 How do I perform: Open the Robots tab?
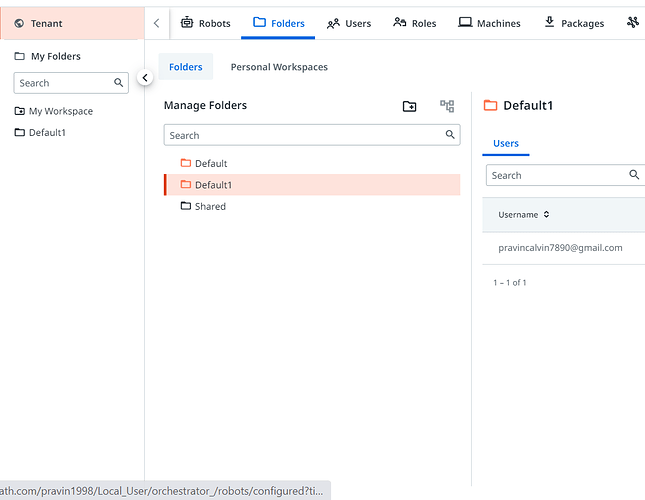click(205, 23)
